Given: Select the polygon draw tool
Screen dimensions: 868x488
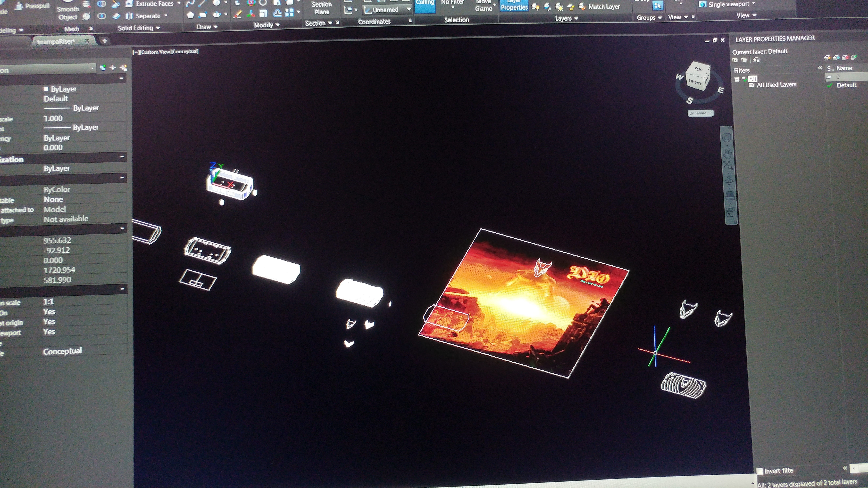Looking at the screenshot, I should coord(190,15).
